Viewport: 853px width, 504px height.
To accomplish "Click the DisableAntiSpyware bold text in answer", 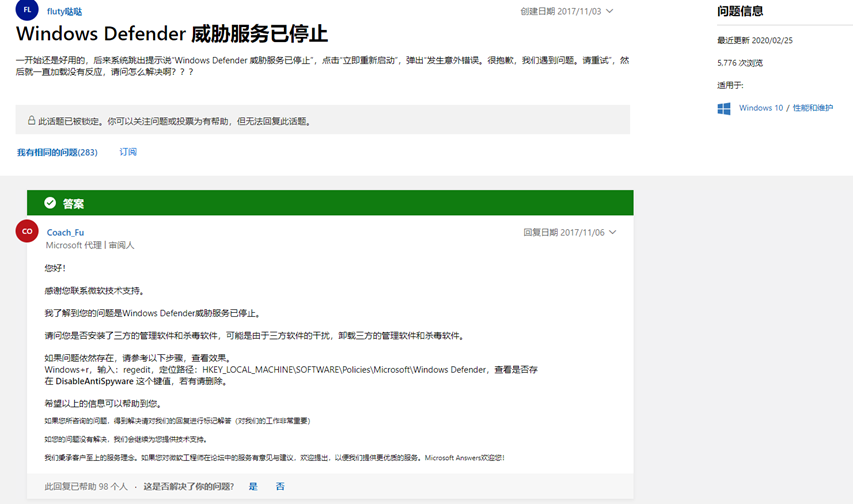I will coord(100,381).
